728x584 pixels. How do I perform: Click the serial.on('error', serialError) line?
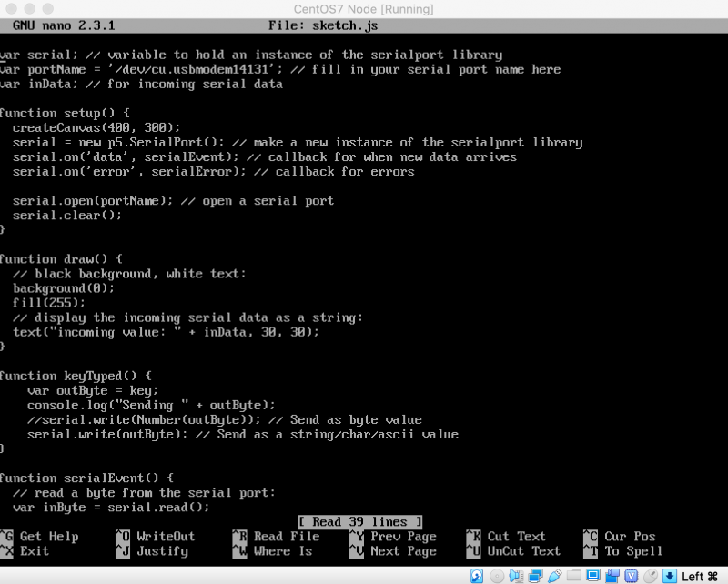[214, 172]
